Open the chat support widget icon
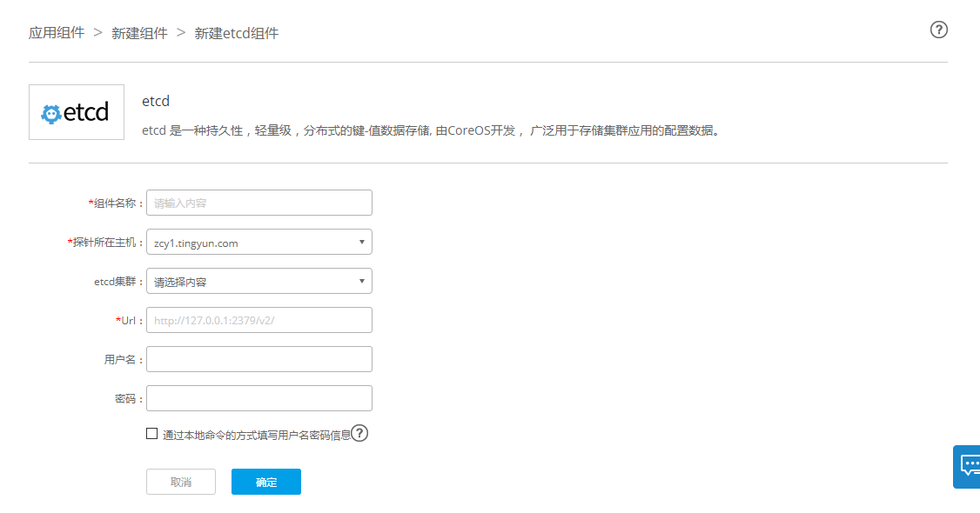This screenshot has height=513, width=980. point(967,467)
